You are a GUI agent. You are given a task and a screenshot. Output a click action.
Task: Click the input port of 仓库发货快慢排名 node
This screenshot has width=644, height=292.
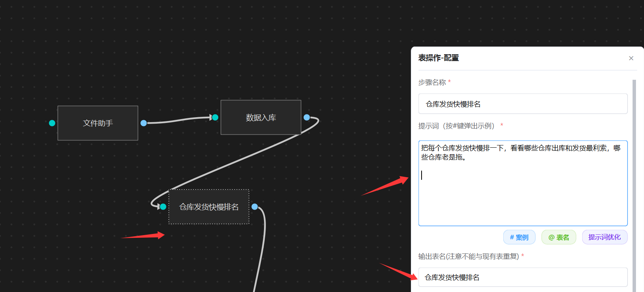pos(163,206)
